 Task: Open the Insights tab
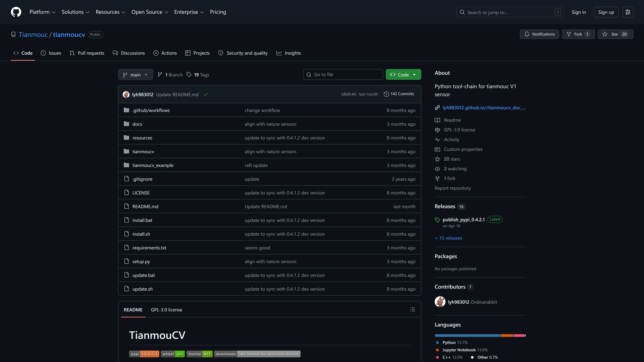[288, 53]
